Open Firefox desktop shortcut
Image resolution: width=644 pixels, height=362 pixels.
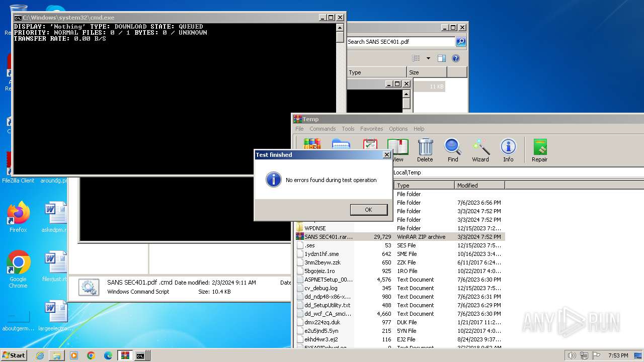point(18,217)
